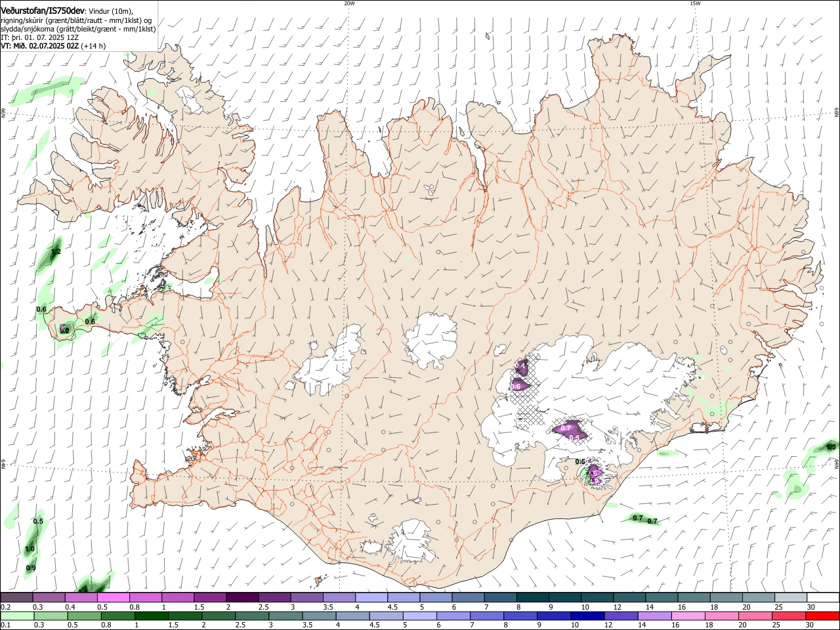Pick the dark teal 8–9 snow legend swatch

[532, 598]
